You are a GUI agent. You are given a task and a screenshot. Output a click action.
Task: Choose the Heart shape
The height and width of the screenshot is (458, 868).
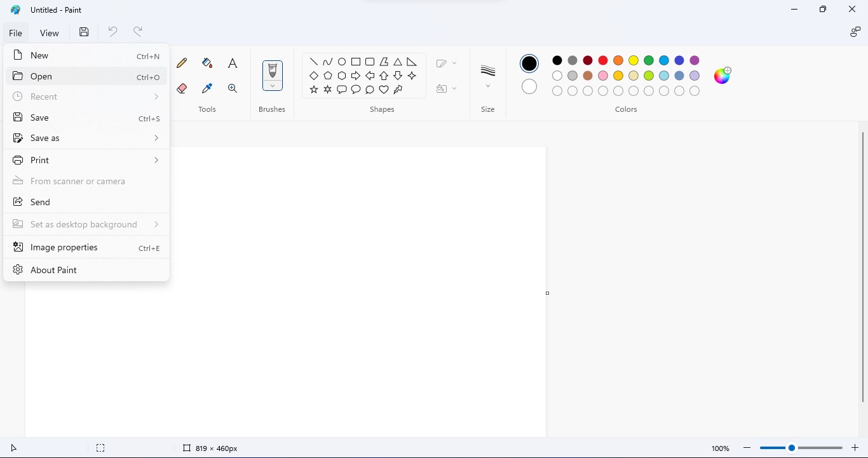tap(384, 90)
